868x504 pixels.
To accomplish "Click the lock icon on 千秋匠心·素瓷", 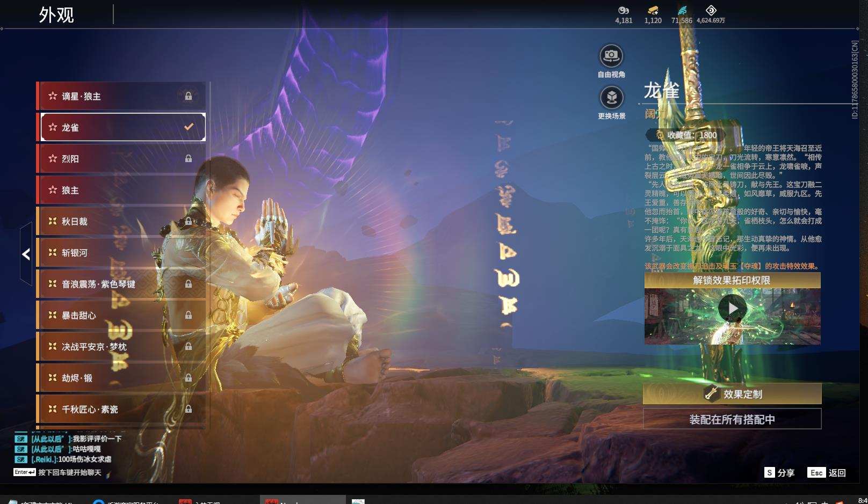I will [189, 409].
